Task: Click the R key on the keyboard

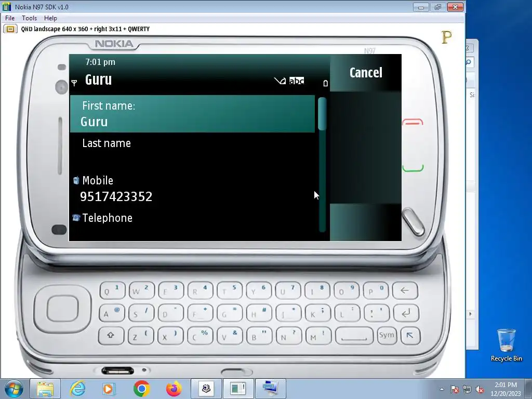Action: pos(200,291)
